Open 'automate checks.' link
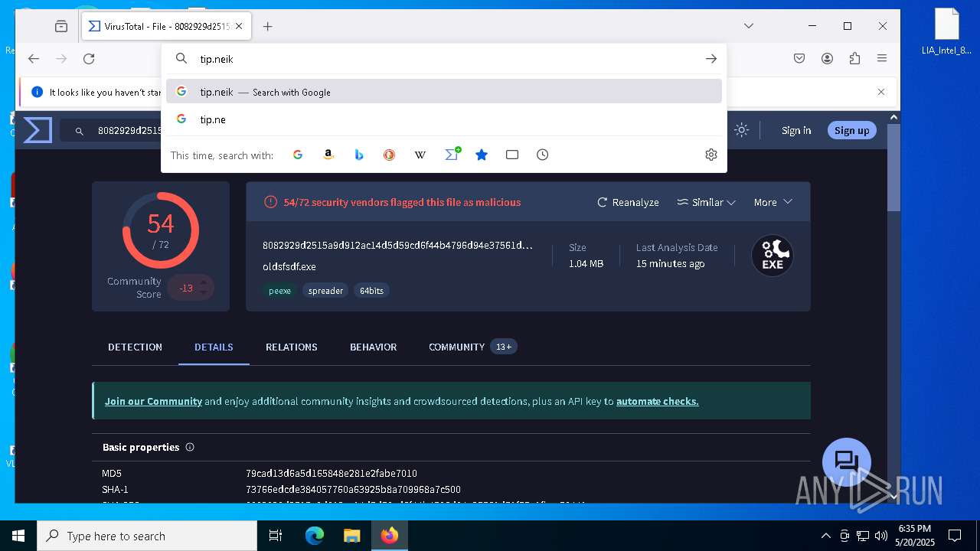 (x=658, y=401)
